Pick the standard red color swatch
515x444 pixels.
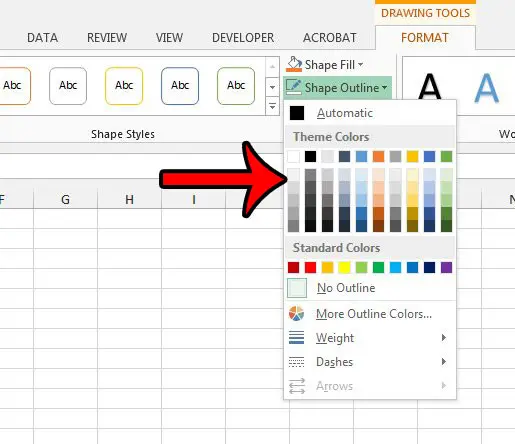[x=310, y=267]
